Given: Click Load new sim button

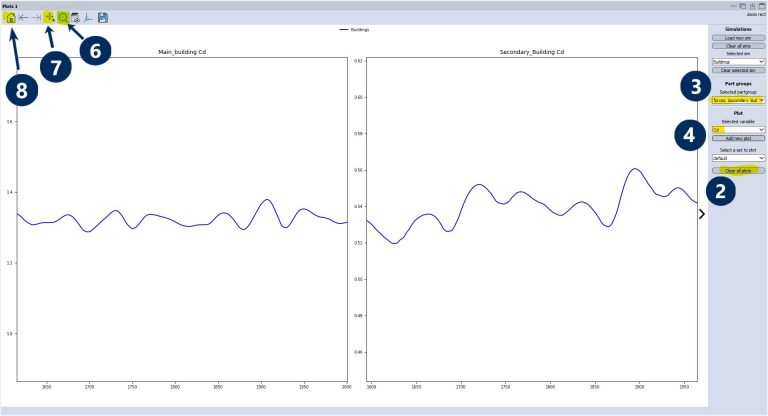Looking at the screenshot, I should pos(738,38).
